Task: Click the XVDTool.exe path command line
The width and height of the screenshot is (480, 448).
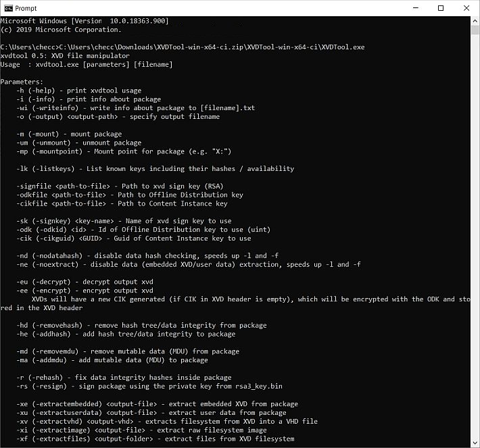Action: (183, 47)
